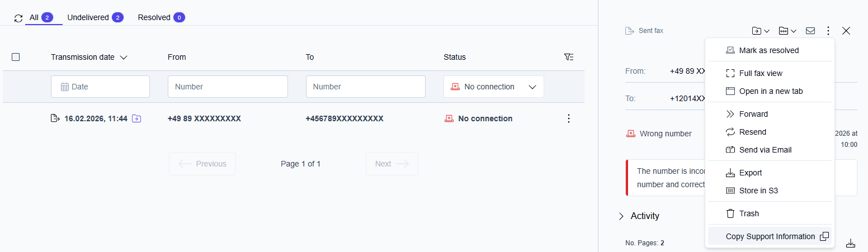This screenshot has height=252, width=868.
Task: Click the +456789XXXXXXXXX cell
Action: click(345, 118)
